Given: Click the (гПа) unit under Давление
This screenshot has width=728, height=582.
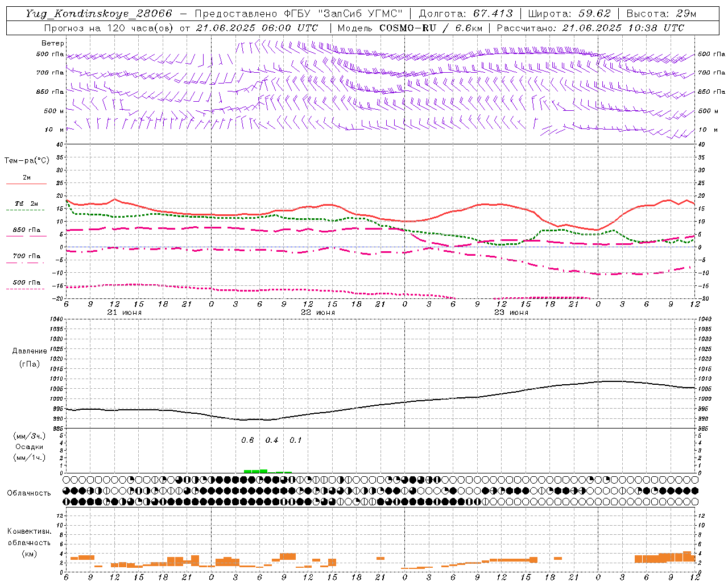Looking at the screenshot, I should [30, 364].
